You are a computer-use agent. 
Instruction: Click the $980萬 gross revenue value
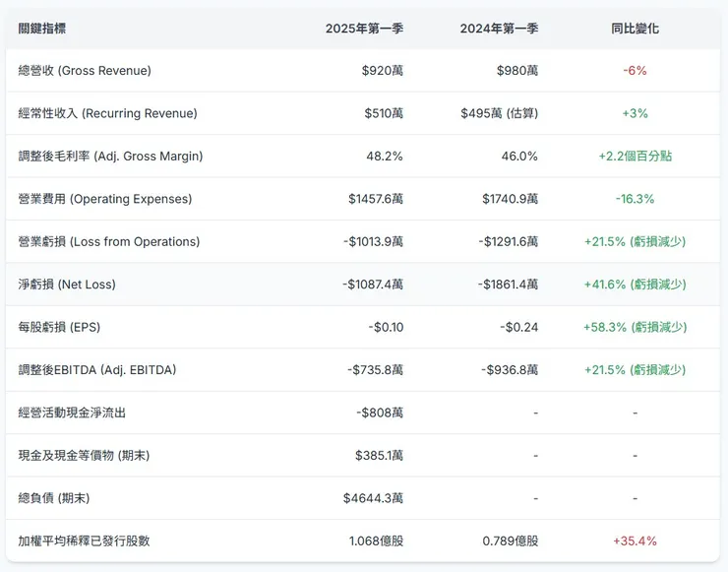(x=517, y=71)
